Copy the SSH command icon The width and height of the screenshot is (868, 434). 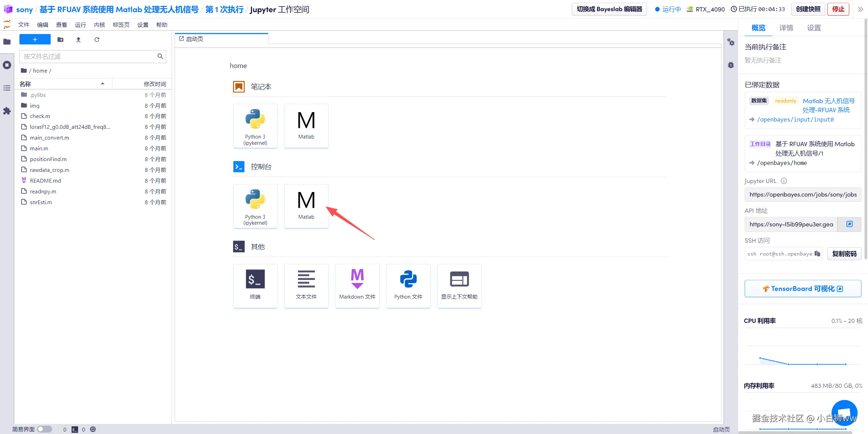coord(817,254)
